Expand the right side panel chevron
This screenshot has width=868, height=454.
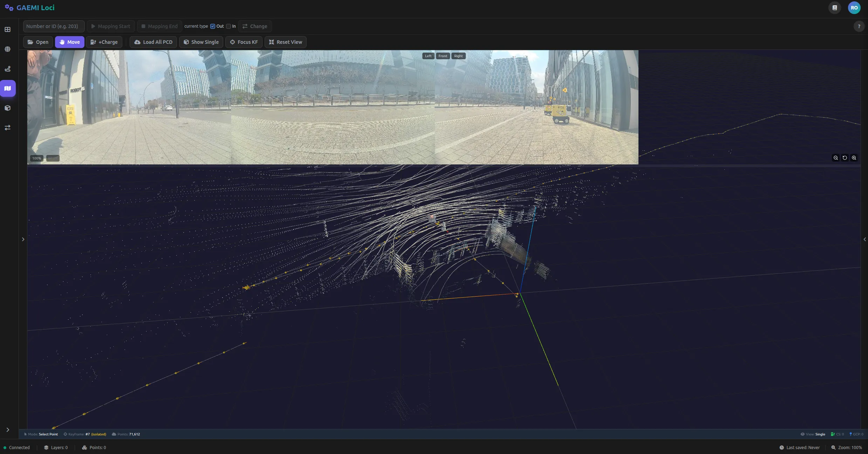[x=864, y=239]
